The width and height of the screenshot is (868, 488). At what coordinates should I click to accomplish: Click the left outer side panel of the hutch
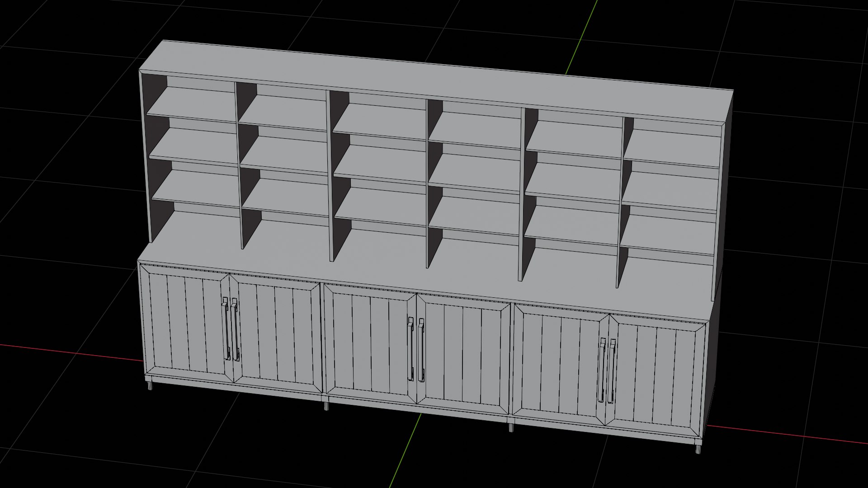(146, 158)
